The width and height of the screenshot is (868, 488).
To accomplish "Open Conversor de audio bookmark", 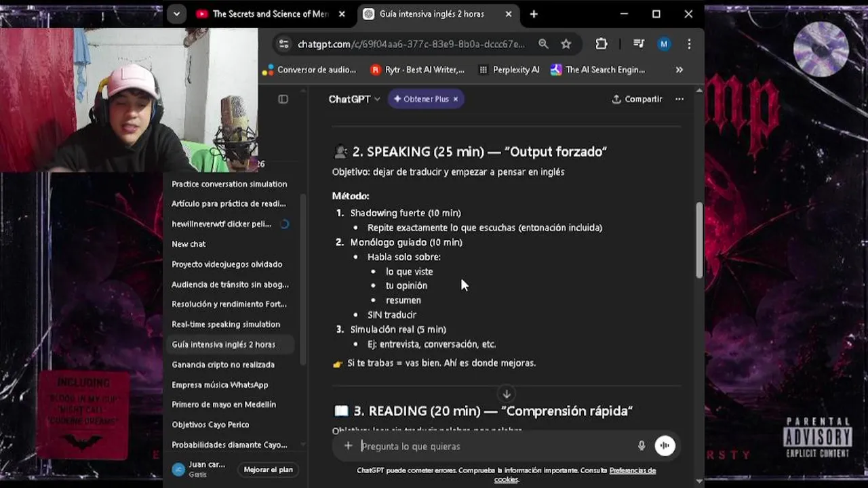I will [x=309, y=70].
